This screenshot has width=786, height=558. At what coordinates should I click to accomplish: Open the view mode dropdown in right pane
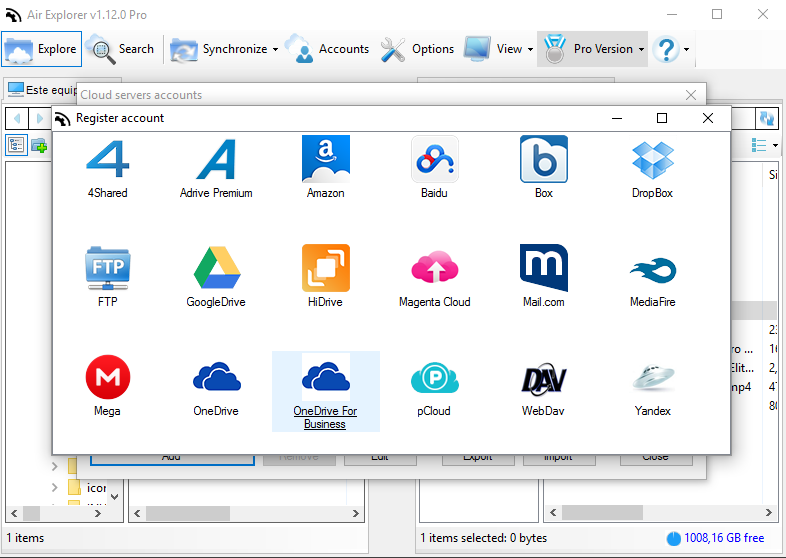coord(775,145)
